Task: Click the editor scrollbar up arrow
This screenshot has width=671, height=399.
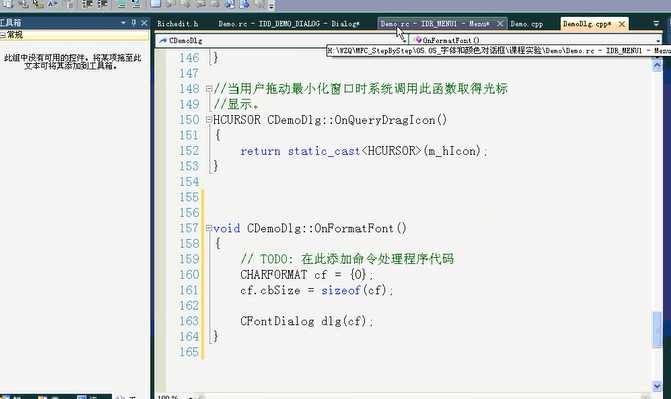Action: (657, 65)
